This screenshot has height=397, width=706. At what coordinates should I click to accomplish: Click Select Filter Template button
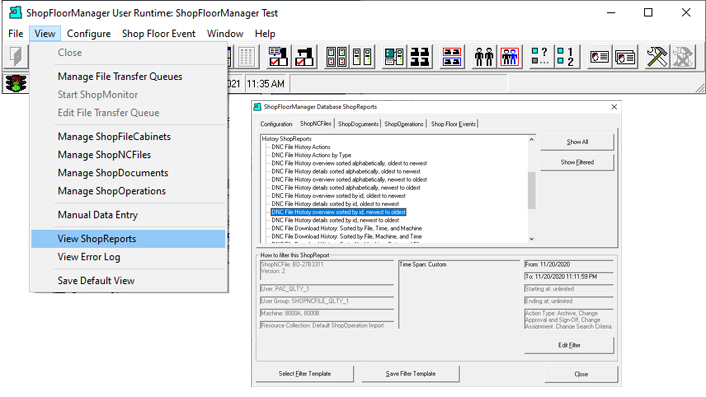305,374
